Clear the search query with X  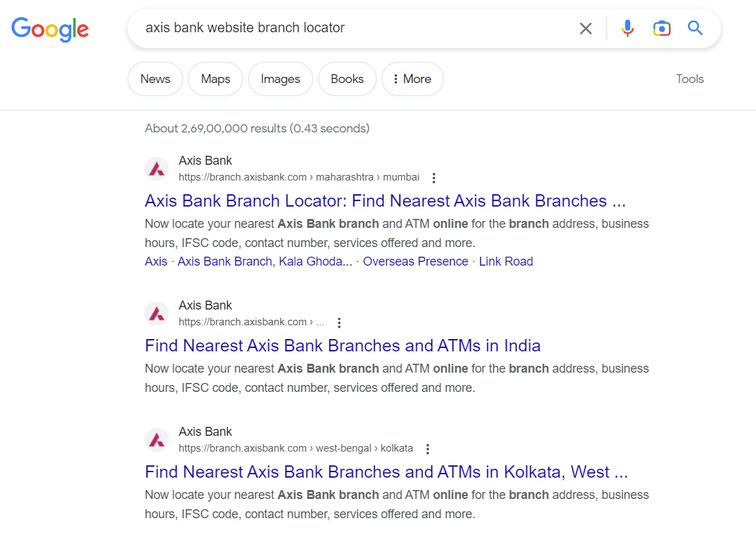(x=585, y=28)
